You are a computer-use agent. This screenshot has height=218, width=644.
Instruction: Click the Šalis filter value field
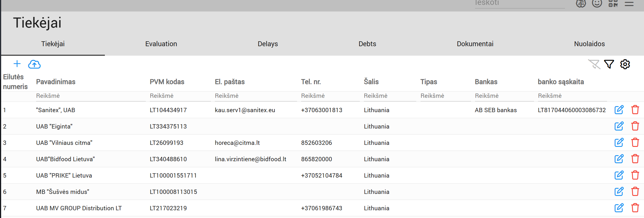(x=389, y=96)
